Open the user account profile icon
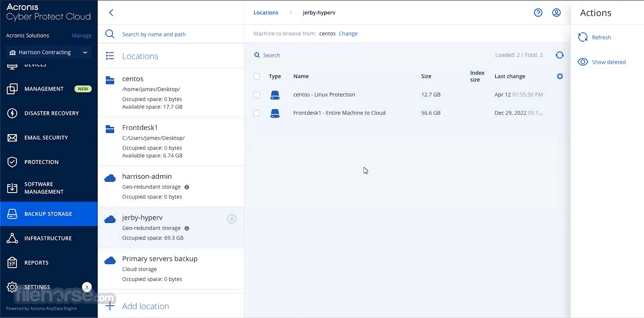This screenshot has width=644, height=318. pos(556,13)
